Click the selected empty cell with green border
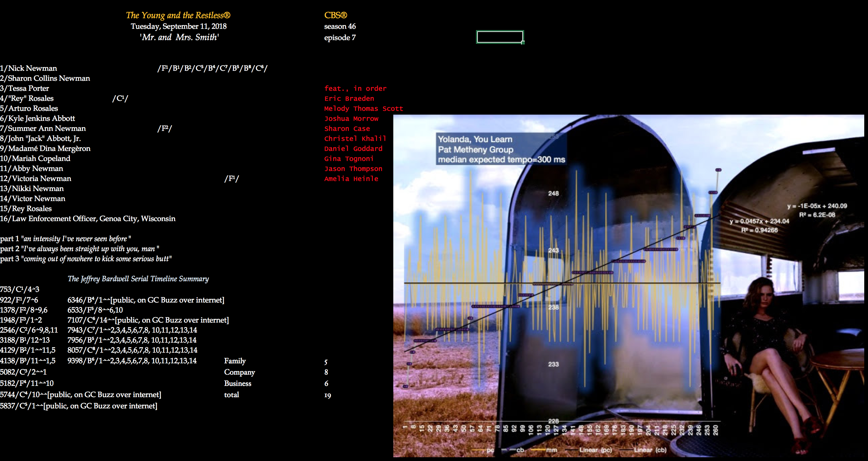 point(500,37)
